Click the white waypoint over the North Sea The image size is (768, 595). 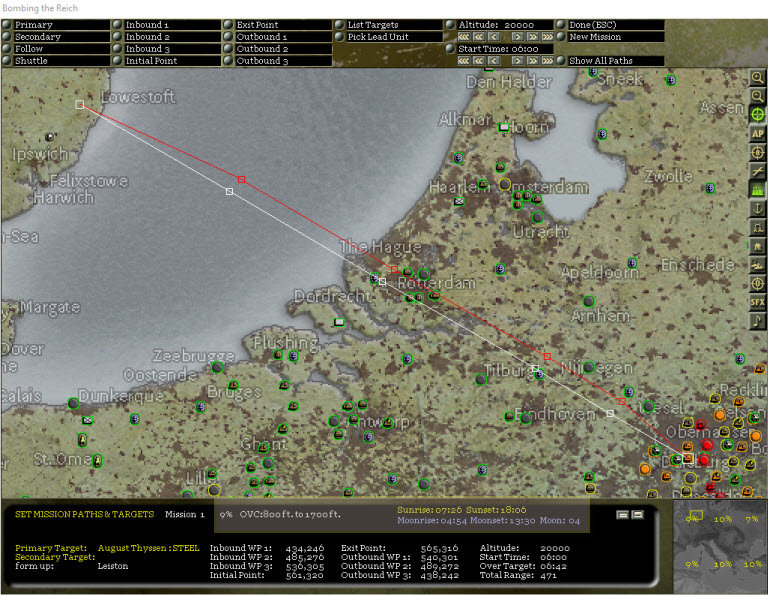coord(229,191)
